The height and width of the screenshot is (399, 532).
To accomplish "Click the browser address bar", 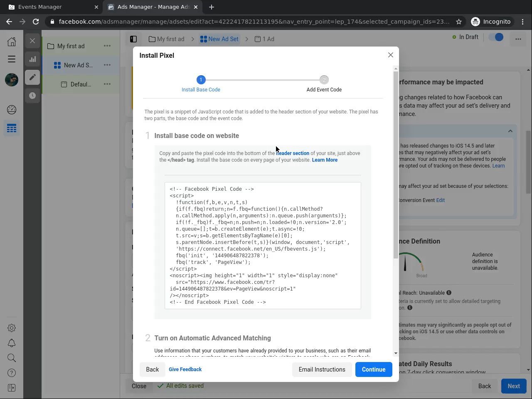I will (x=254, y=22).
